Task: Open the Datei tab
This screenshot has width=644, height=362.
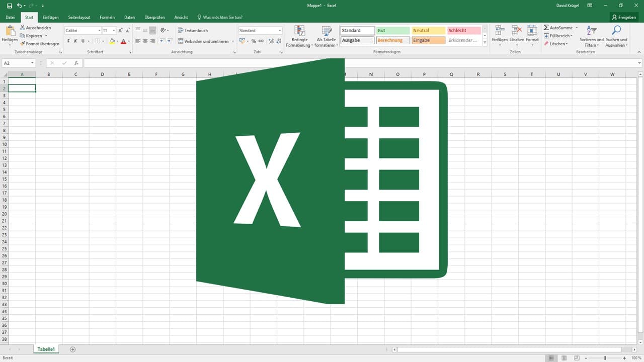Action: (10, 17)
